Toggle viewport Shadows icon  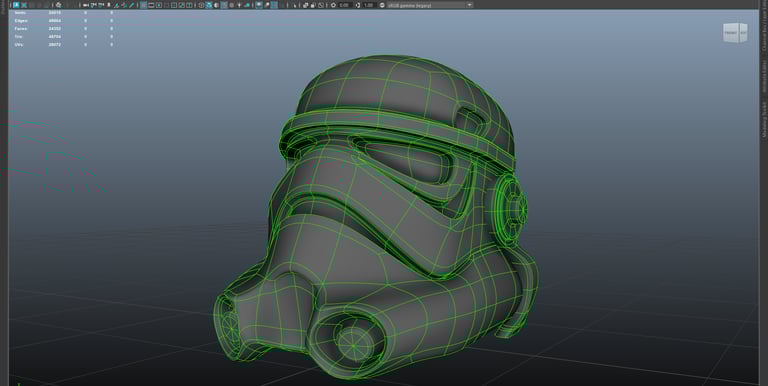[247, 5]
